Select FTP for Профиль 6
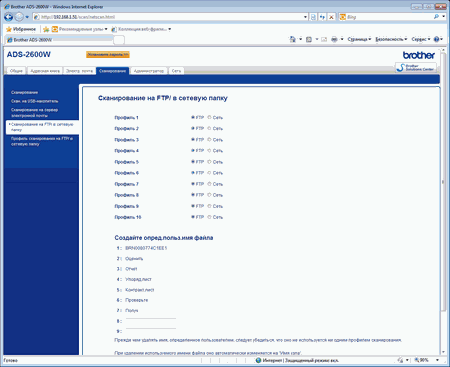The height and width of the screenshot is (367, 450). [x=193, y=173]
